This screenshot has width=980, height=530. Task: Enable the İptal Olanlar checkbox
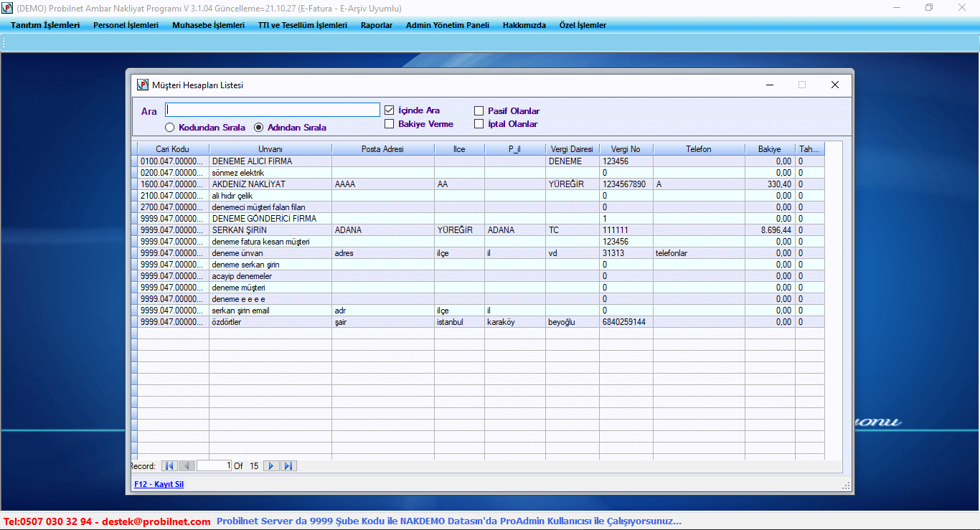click(479, 124)
